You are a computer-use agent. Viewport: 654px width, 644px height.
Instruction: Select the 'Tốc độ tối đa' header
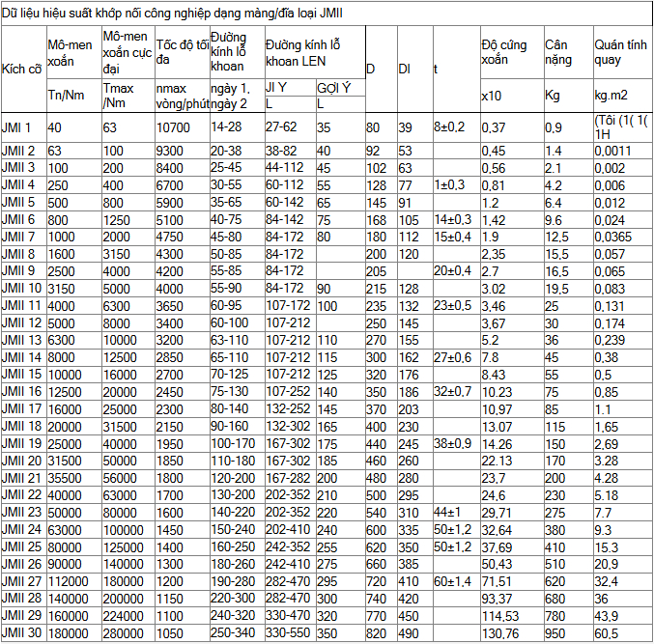click(x=183, y=52)
